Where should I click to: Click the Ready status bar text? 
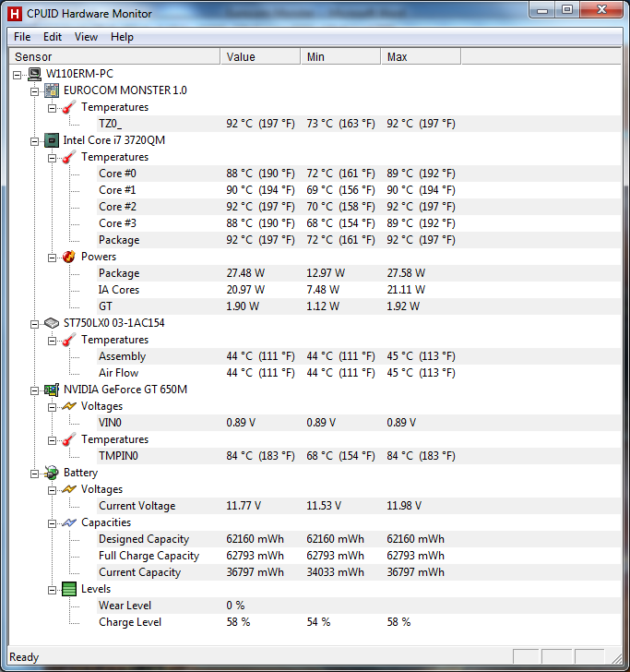(x=24, y=657)
